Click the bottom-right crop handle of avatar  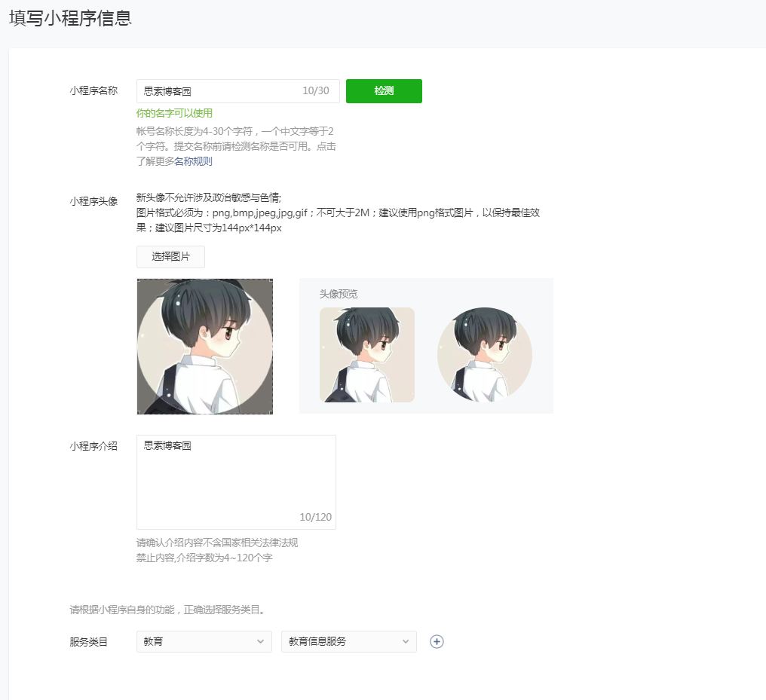click(271, 413)
